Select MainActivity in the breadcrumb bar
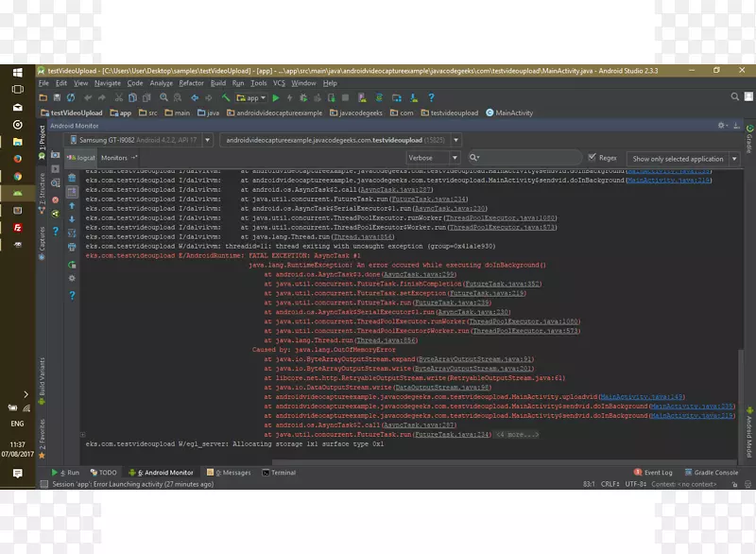This screenshot has height=554, width=756. coord(510,113)
